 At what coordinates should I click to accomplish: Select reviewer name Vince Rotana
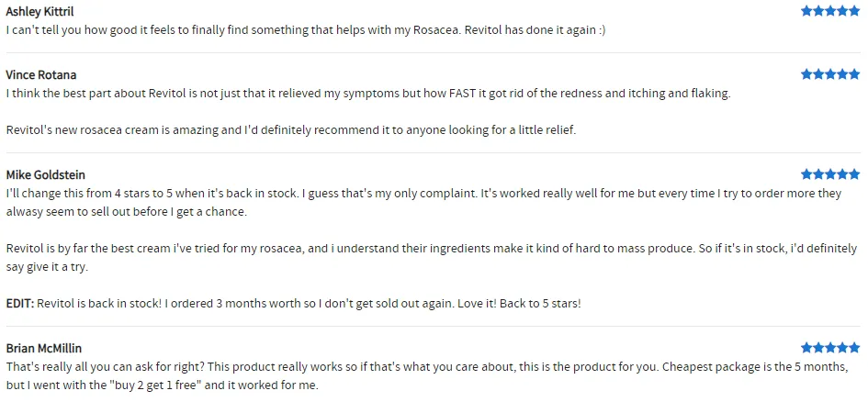click(41, 75)
